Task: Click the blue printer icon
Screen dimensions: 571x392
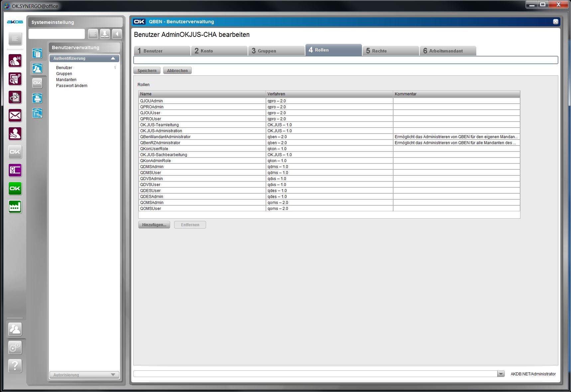Action: point(37,98)
